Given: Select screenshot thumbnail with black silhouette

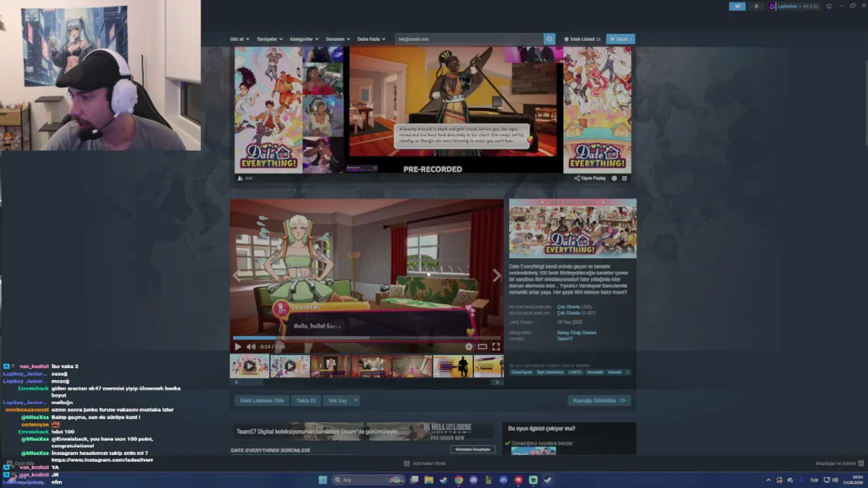Looking at the screenshot, I should pos(453,366).
